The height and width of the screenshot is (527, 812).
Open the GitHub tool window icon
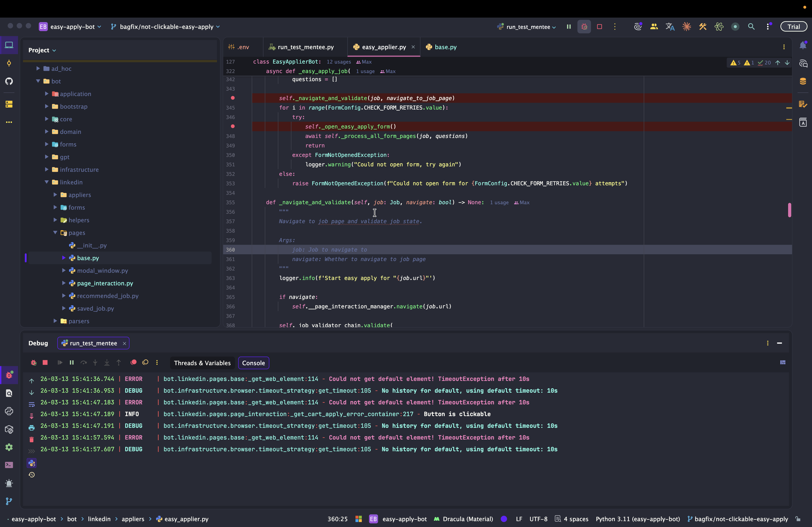pos(9,81)
